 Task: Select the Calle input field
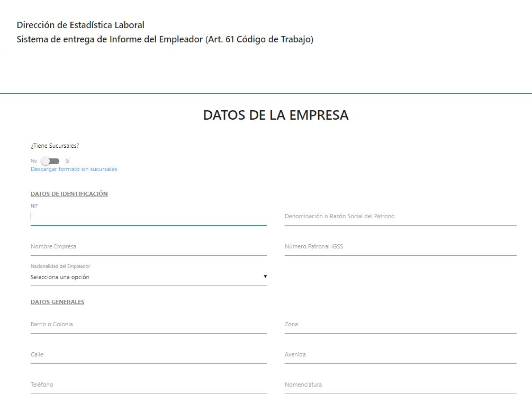tap(148, 355)
